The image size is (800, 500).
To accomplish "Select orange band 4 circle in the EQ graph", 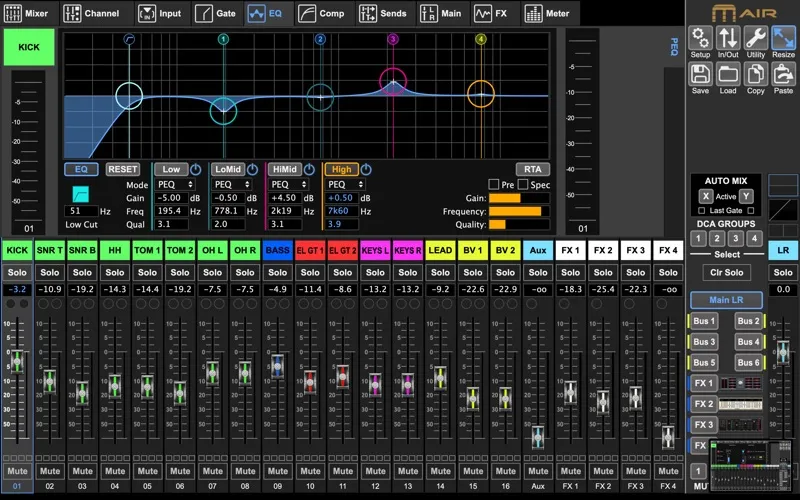I will [x=481, y=94].
